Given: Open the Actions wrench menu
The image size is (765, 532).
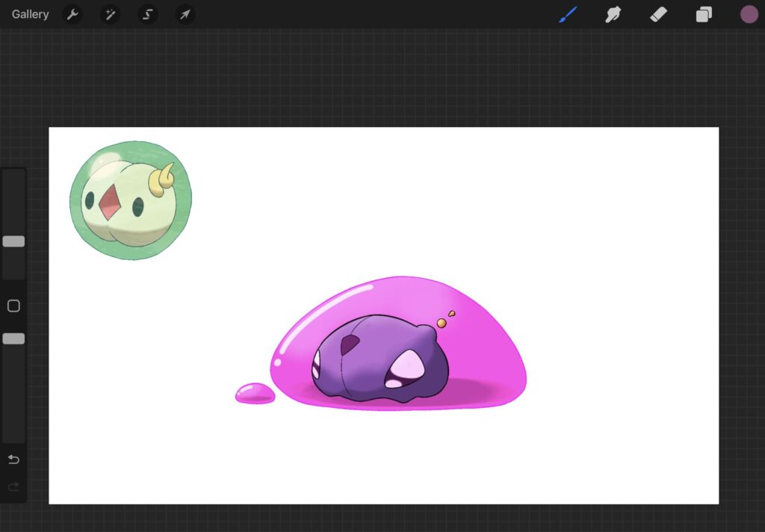Looking at the screenshot, I should click(72, 15).
